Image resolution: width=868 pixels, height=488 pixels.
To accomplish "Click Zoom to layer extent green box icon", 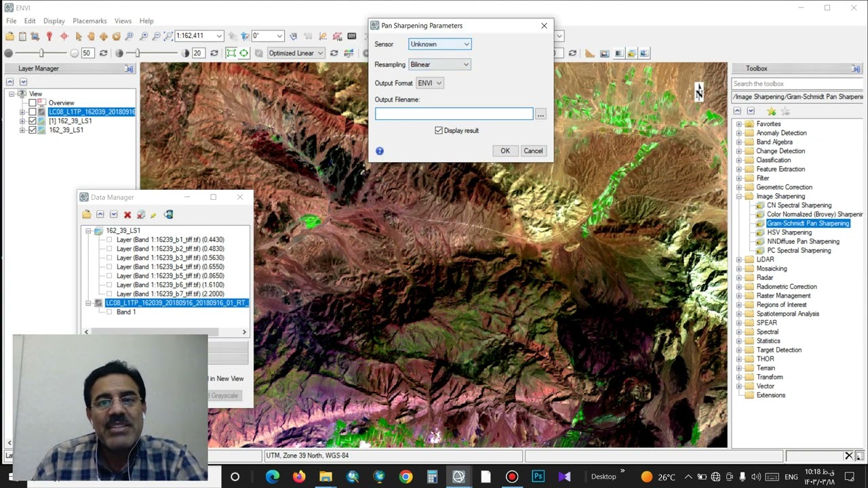I will [231, 53].
